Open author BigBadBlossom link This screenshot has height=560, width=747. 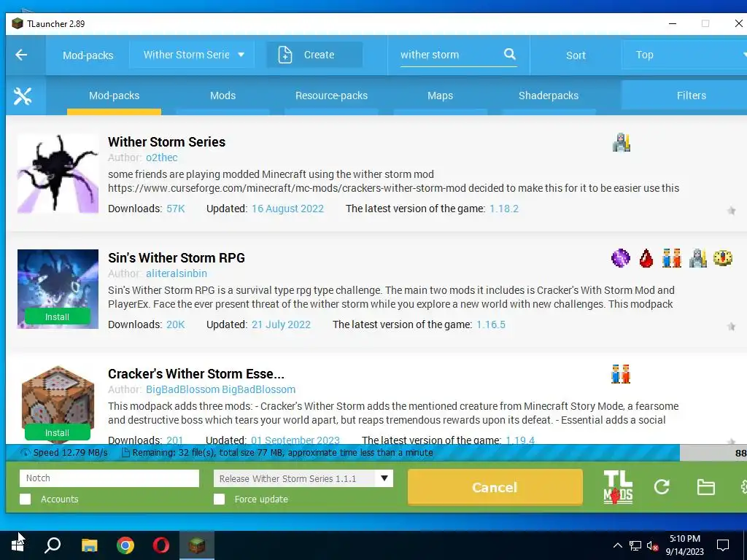pos(220,389)
